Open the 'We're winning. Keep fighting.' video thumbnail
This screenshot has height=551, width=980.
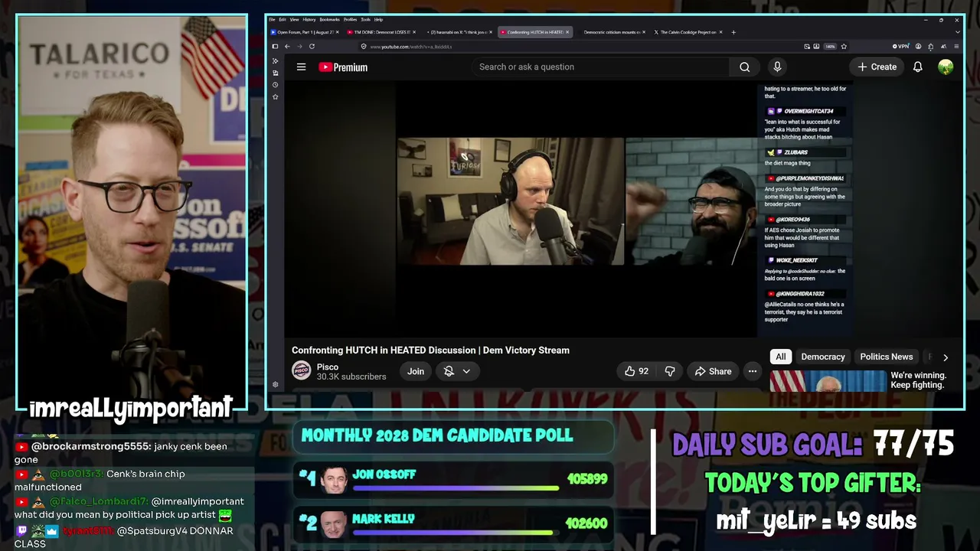[828, 381]
